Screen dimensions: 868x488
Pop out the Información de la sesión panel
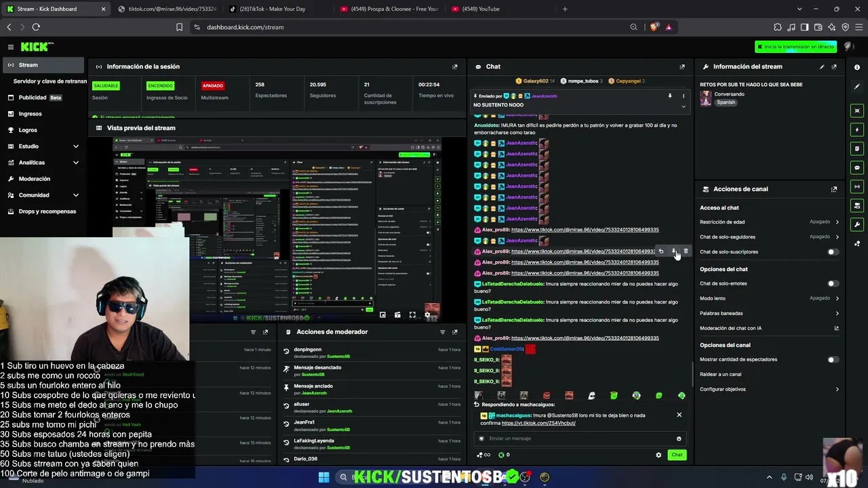(x=455, y=66)
